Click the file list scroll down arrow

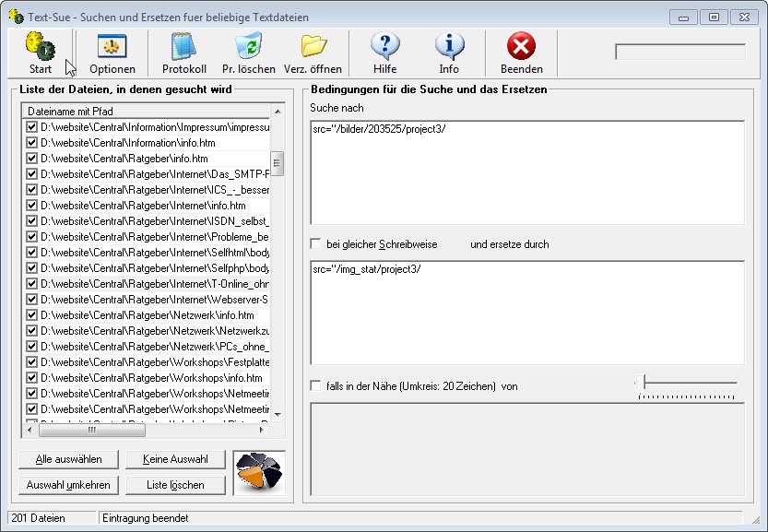click(277, 414)
